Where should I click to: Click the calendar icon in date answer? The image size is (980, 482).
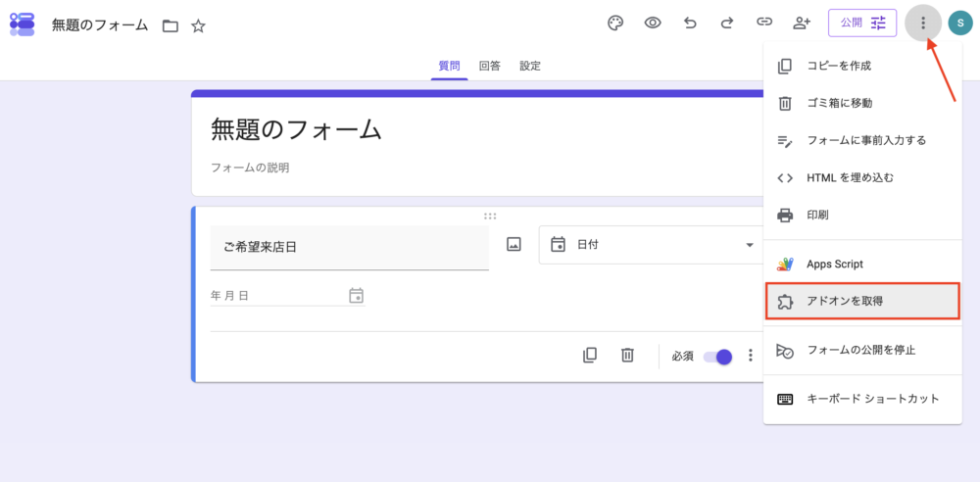click(357, 296)
